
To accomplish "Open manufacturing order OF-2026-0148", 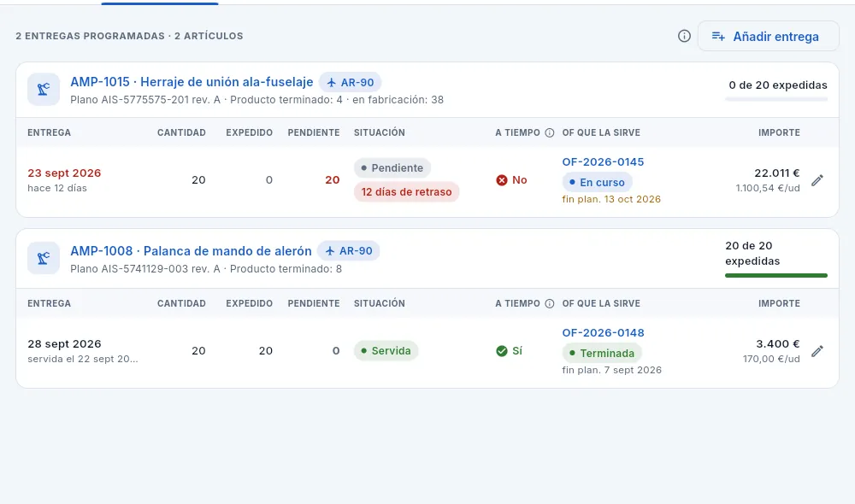I will 603,332.
